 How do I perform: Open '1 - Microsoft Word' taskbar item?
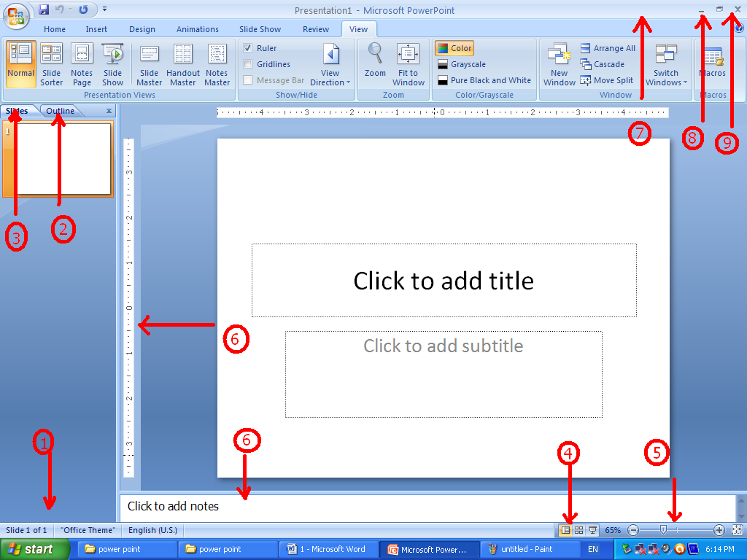tap(329, 550)
